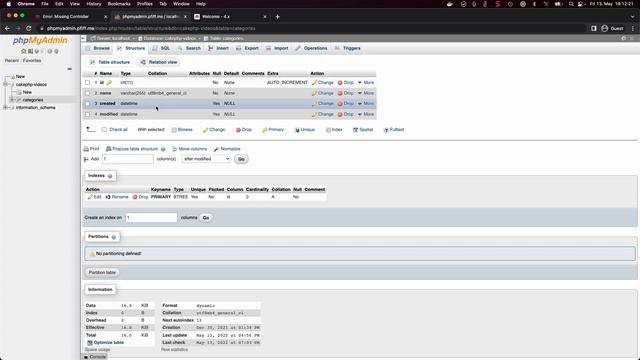640x360 pixels.
Task: Open More menu for id row
Action: pos(366,82)
